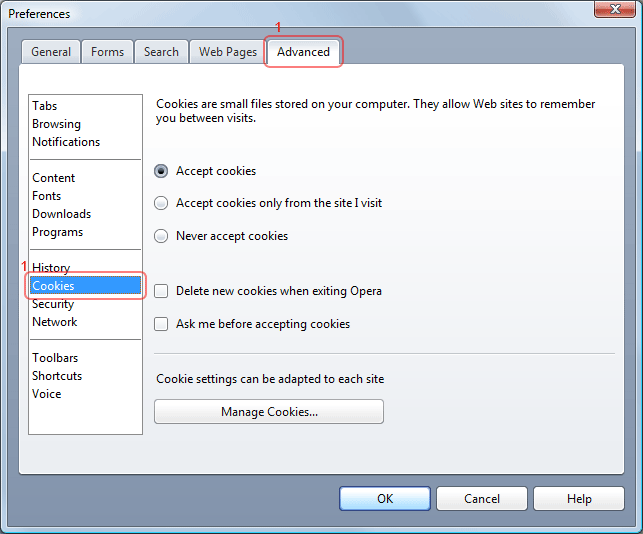643x534 pixels.
Task: Choose Accept cookies only from visited site
Action: pos(161,203)
